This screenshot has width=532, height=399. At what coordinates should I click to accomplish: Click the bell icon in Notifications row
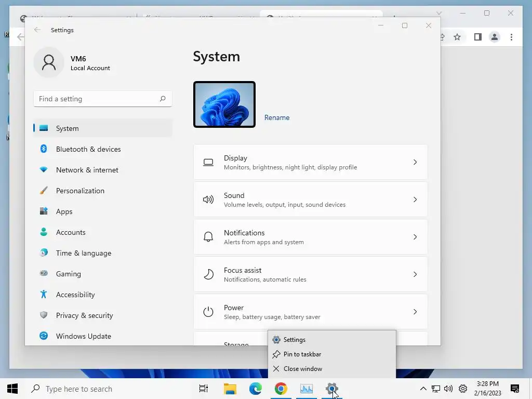coord(208,237)
